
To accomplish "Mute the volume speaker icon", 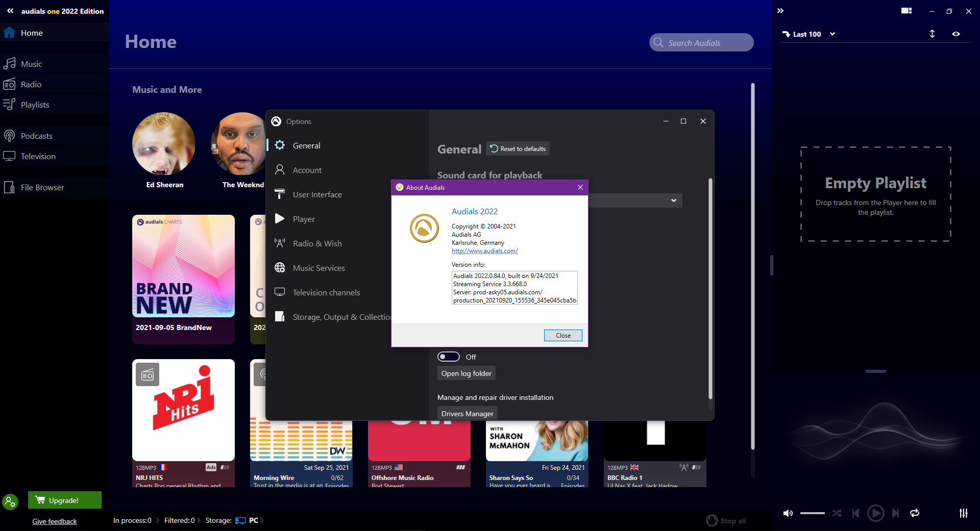I will (788, 513).
